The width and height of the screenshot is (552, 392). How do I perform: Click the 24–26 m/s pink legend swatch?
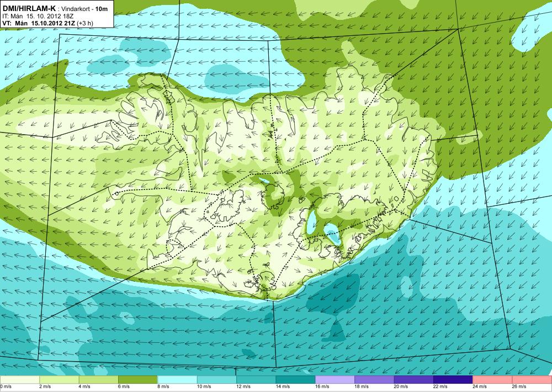point(493,380)
